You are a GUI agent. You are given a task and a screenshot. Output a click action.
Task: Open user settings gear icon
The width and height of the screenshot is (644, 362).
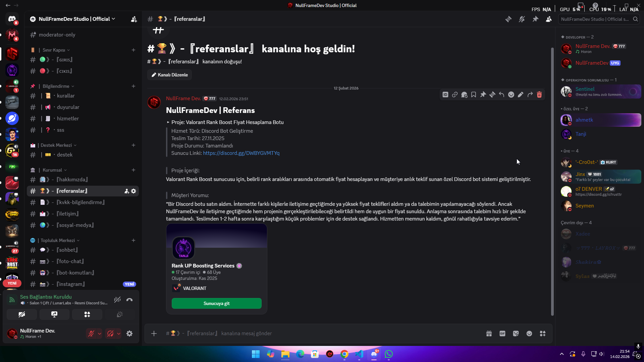pyautogui.click(x=129, y=334)
